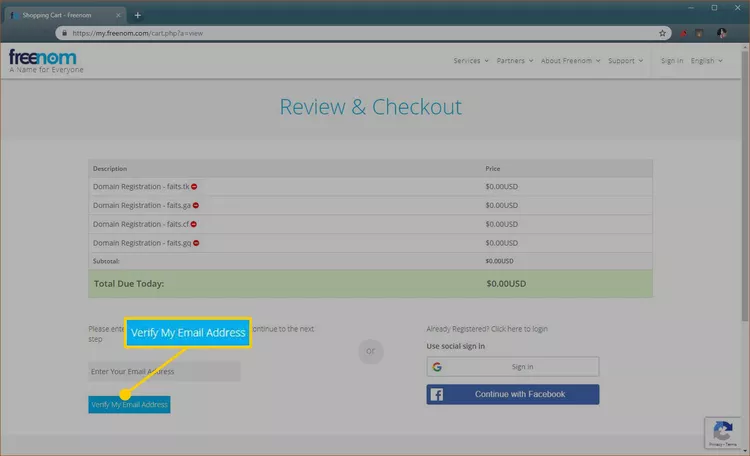Remove faits.gq domain from cart
The width and height of the screenshot is (750, 456).
point(197,243)
